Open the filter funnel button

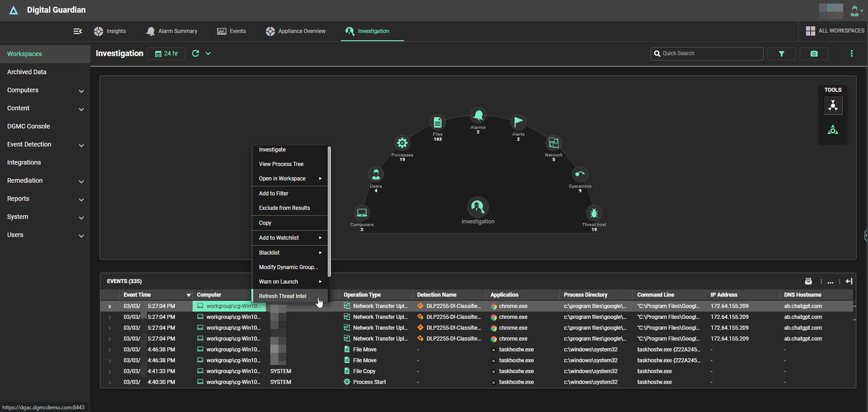781,54
